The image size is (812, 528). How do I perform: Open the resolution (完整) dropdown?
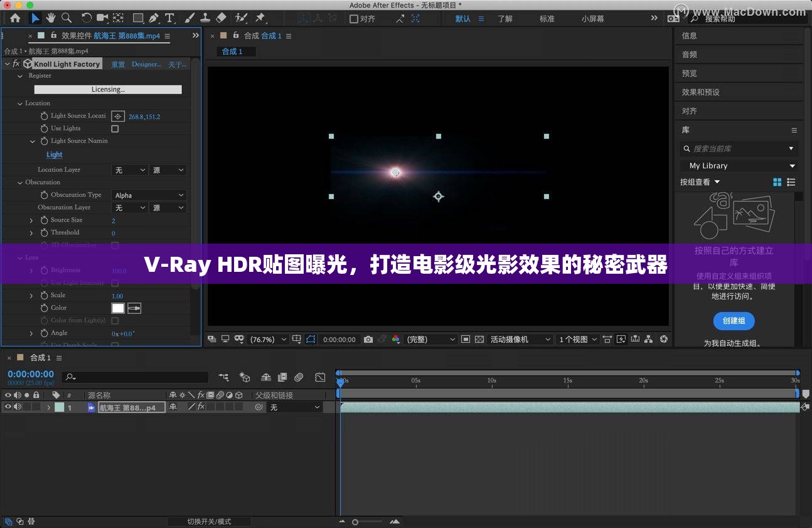point(431,340)
